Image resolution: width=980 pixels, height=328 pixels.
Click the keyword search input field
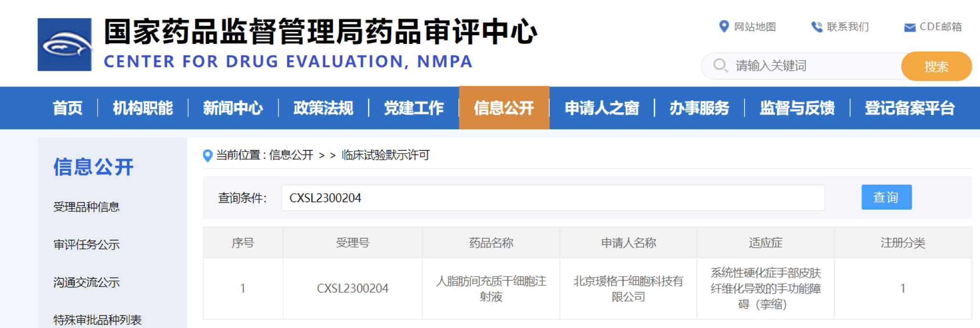coord(812,66)
